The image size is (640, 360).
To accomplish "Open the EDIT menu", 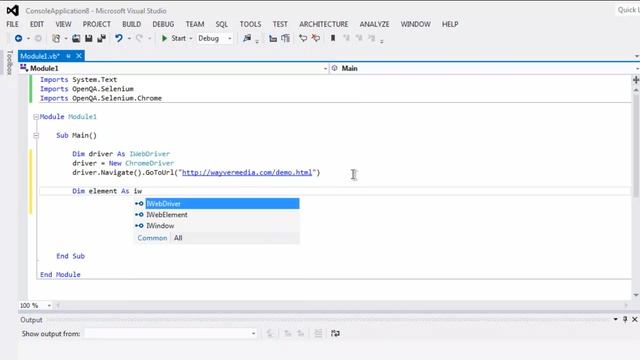I will click(x=37, y=24).
